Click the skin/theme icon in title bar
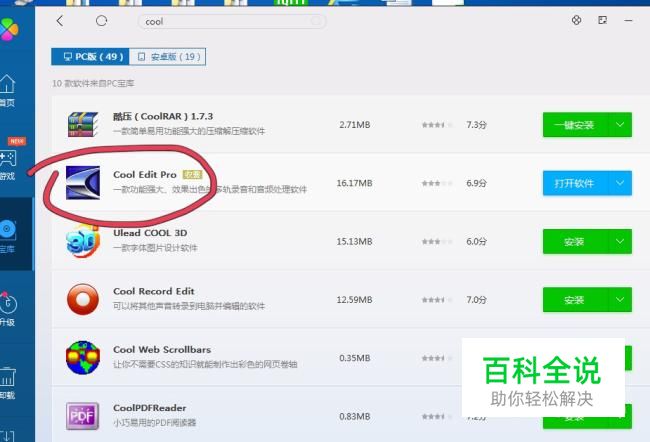650x442 pixels. 576,20
